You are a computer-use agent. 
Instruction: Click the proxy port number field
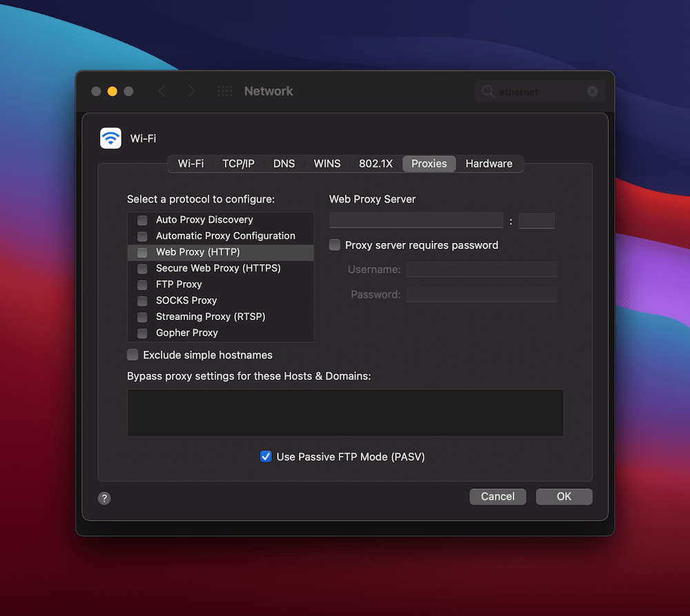[x=536, y=221]
